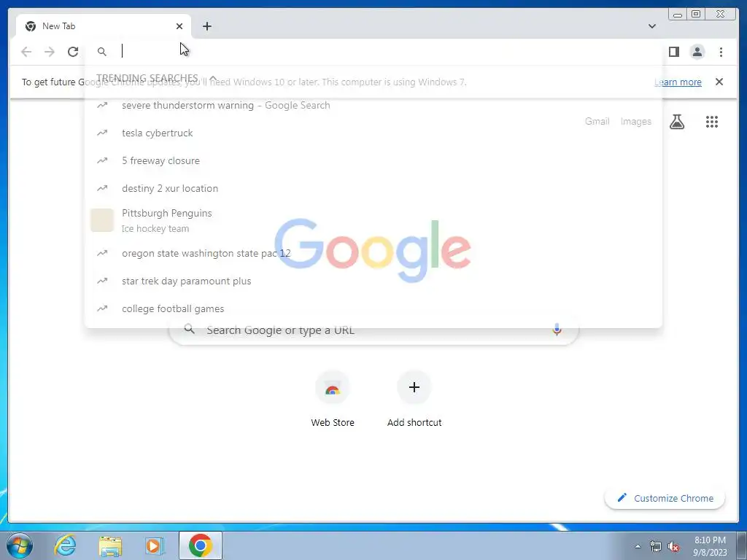Reload the current page
The height and width of the screenshot is (560, 747).
point(73,52)
